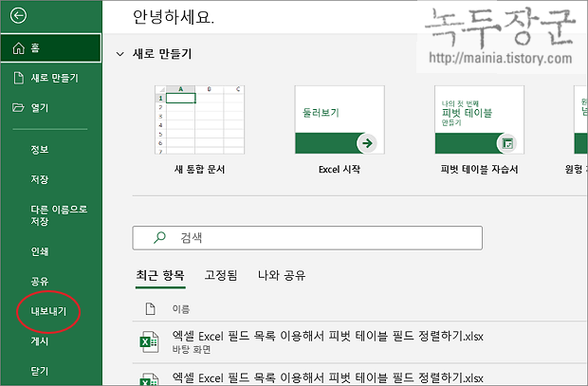588x386 pixels.
Task: Click the 이름 column header
Action: 181,309
